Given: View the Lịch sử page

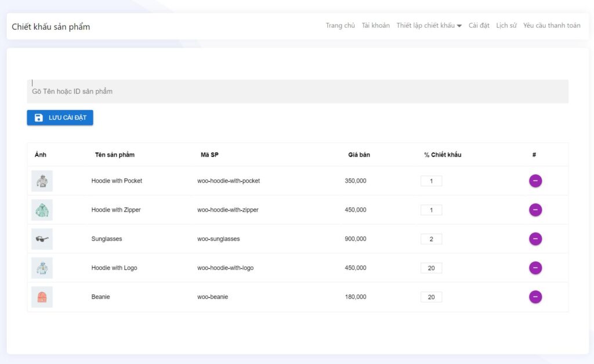Looking at the screenshot, I should click(x=506, y=26).
